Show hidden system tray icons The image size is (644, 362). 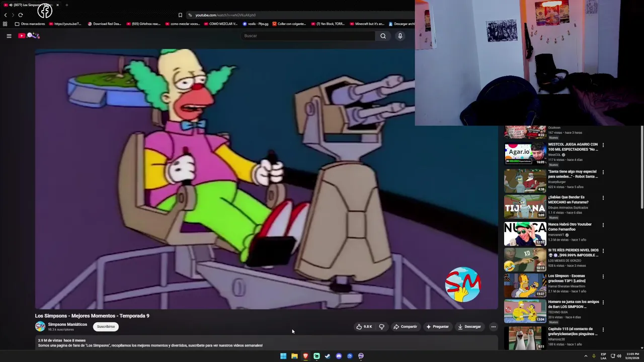click(586, 356)
